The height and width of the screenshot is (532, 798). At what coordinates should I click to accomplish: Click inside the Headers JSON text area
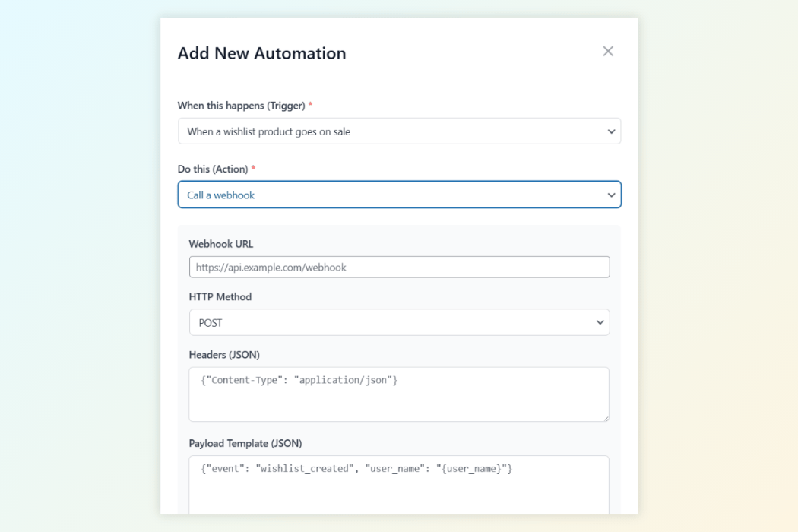point(399,394)
